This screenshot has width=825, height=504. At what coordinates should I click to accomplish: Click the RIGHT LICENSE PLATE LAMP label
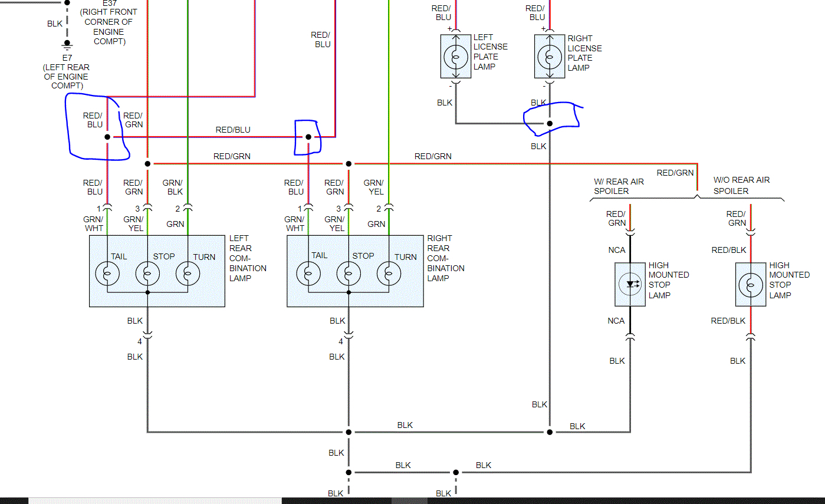585,53
